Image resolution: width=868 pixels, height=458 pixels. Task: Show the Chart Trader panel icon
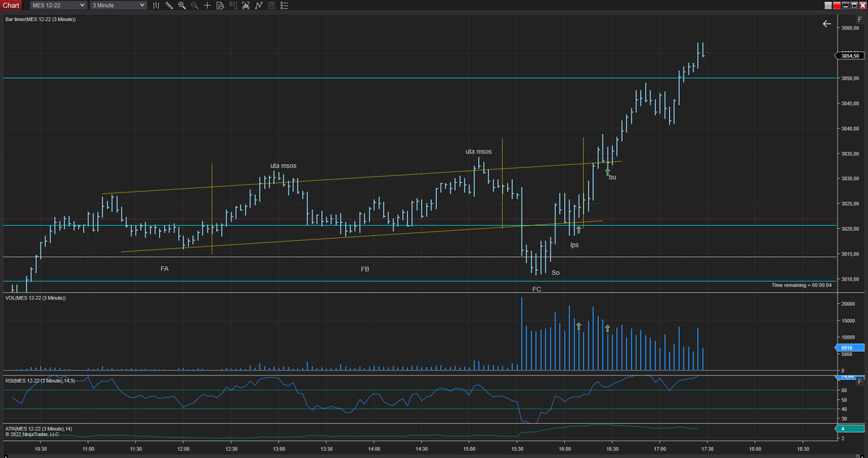coord(233,5)
